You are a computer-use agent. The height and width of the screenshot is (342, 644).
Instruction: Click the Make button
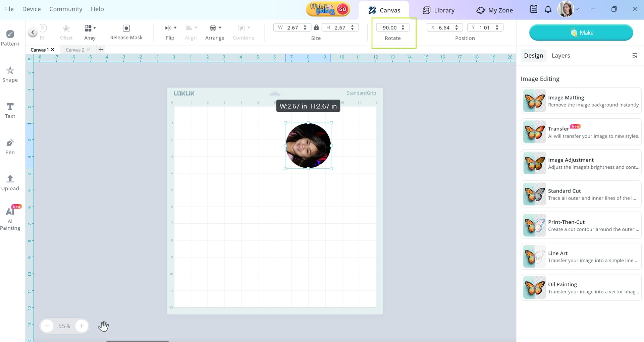[x=581, y=33]
